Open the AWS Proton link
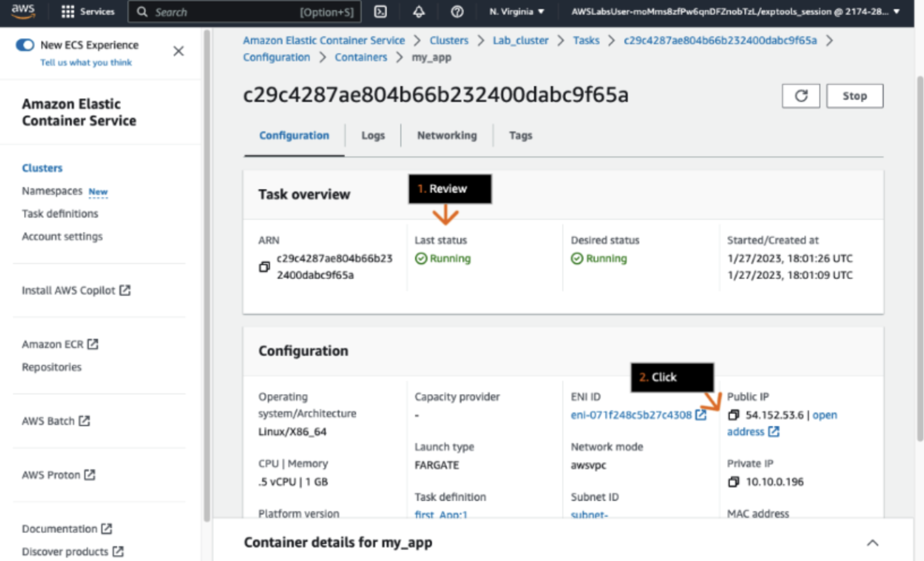The height and width of the screenshot is (561, 924). [51, 474]
